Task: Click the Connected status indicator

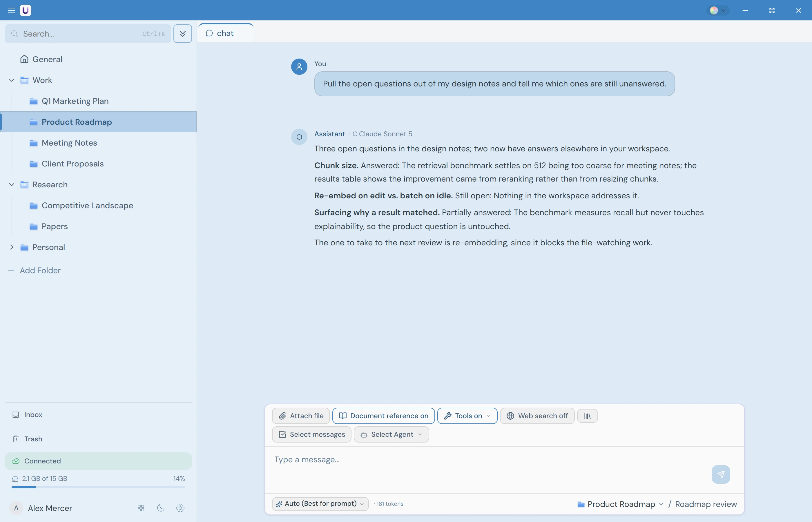Action: point(98,461)
